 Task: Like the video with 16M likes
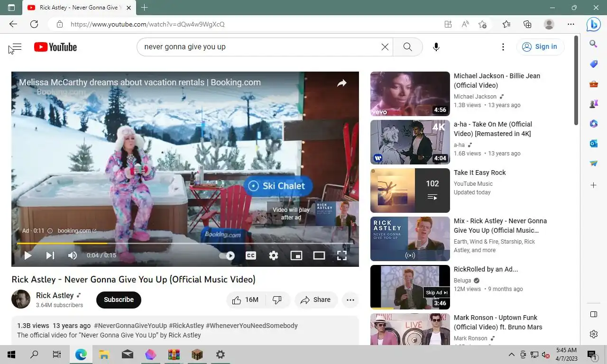pos(245,300)
